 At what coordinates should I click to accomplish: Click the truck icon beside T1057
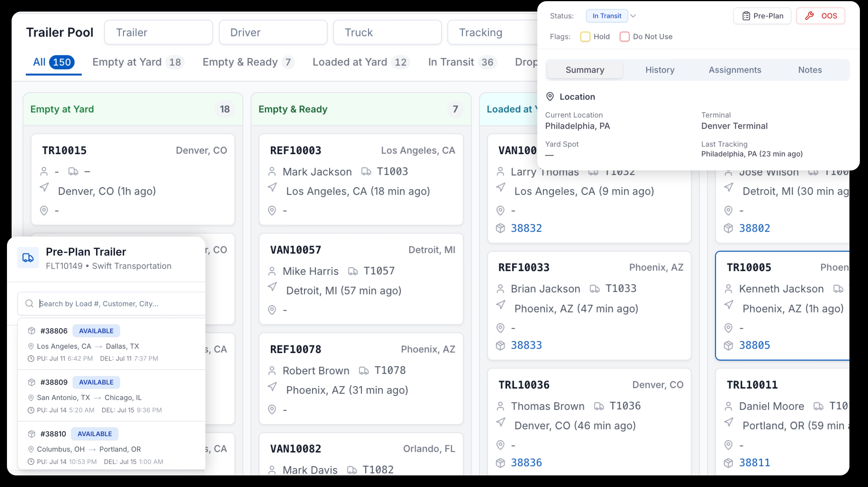point(353,271)
